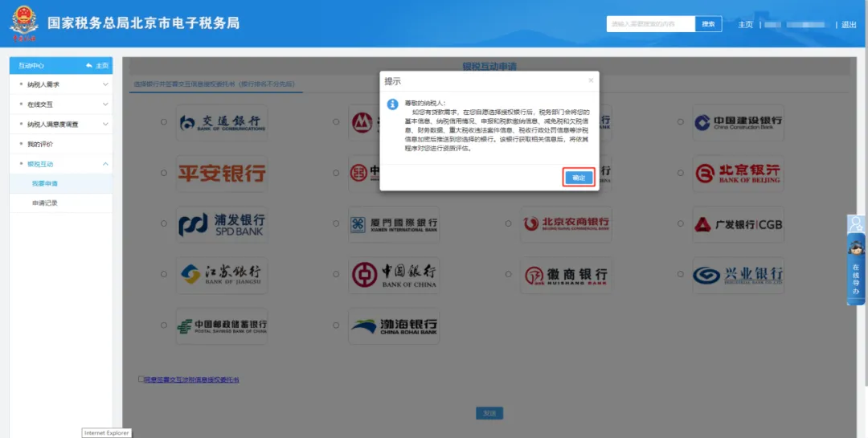Open the 同意签署交互涉税信息授权委托书 link
Viewport: 868px width, 438px height.
coord(191,380)
